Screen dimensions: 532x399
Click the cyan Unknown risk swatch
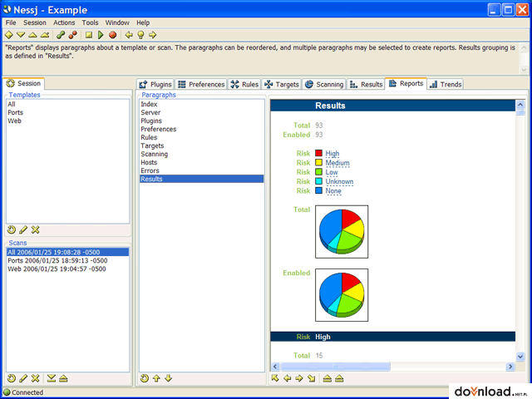(318, 181)
